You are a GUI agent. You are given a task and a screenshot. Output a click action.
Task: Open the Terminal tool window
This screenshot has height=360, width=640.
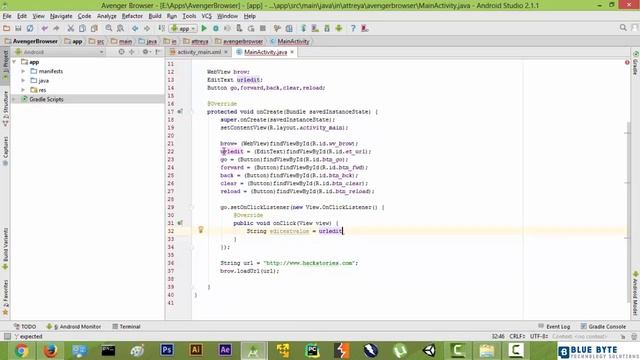click(126, 327)
